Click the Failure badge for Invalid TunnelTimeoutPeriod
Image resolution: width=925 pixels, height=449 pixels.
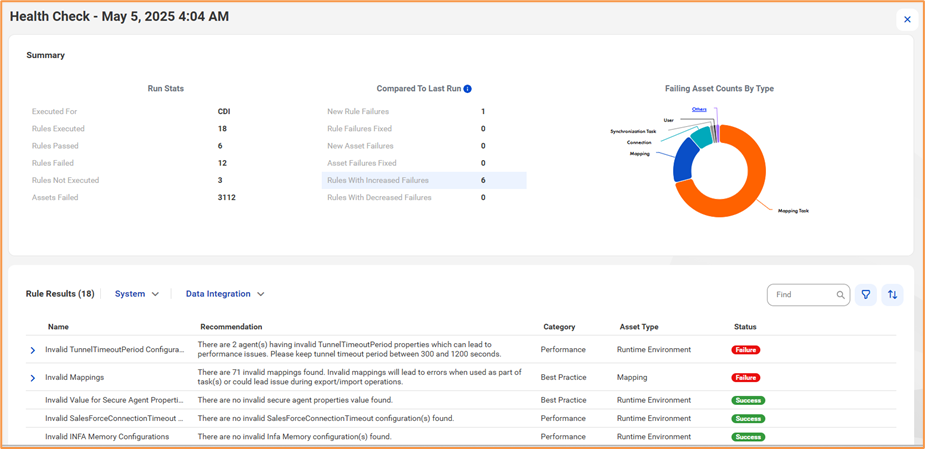746,350
